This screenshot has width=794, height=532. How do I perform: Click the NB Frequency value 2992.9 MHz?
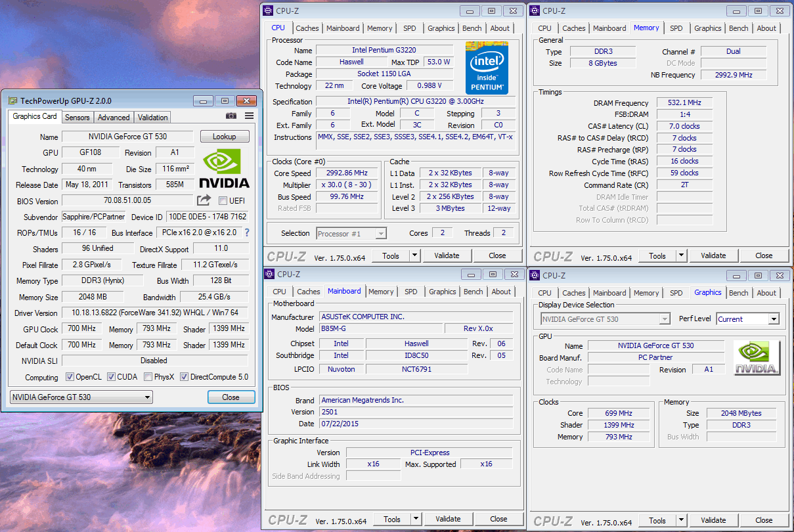click(x=734, y=75)
